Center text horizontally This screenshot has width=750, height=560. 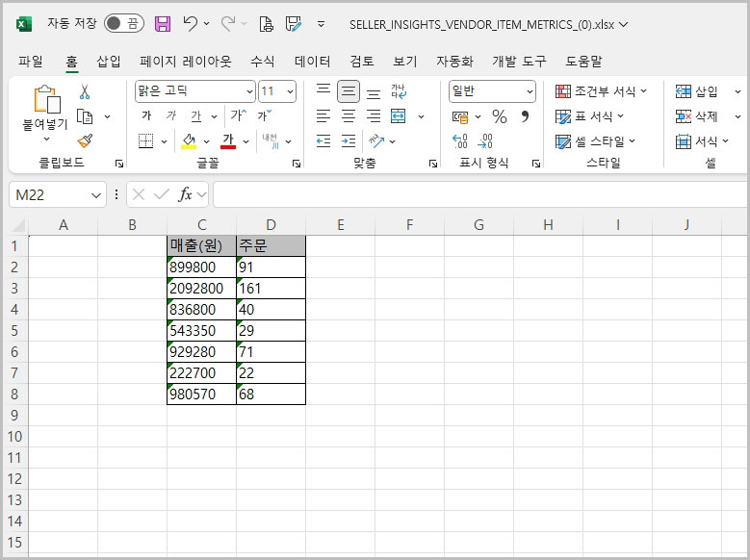click(349, 115)
